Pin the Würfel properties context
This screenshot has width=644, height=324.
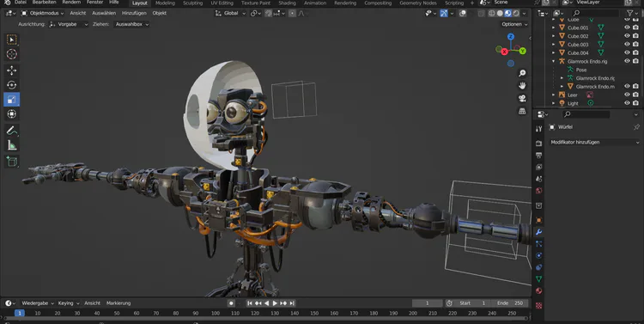pyautogui.click(x=636, y=127)
